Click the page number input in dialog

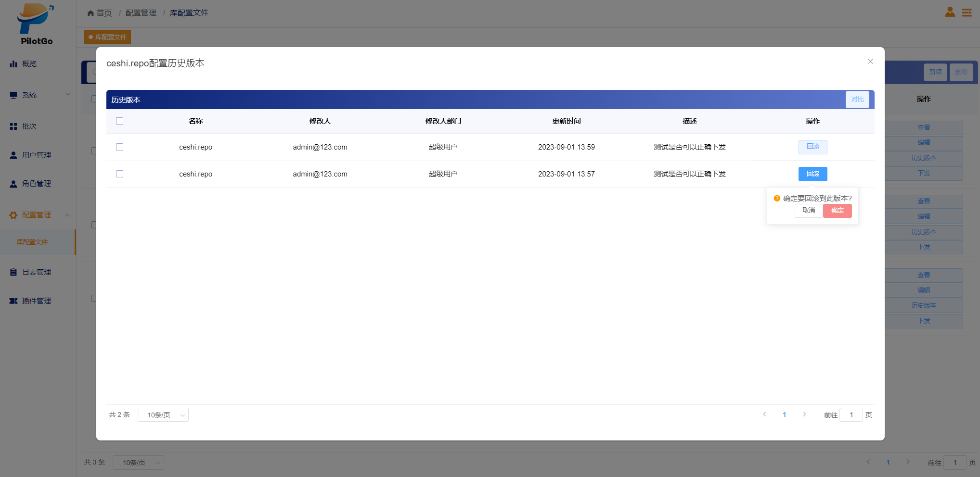click(851, 415)
